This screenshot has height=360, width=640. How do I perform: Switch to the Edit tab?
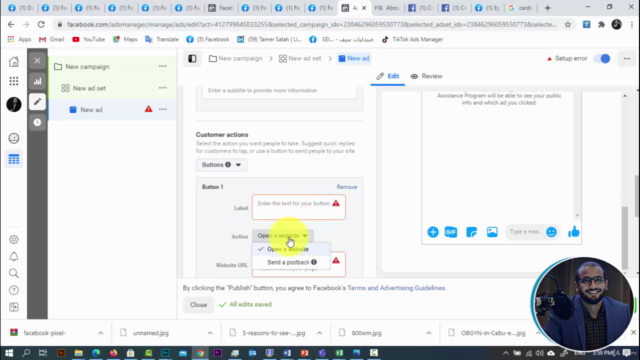point(388,76)
